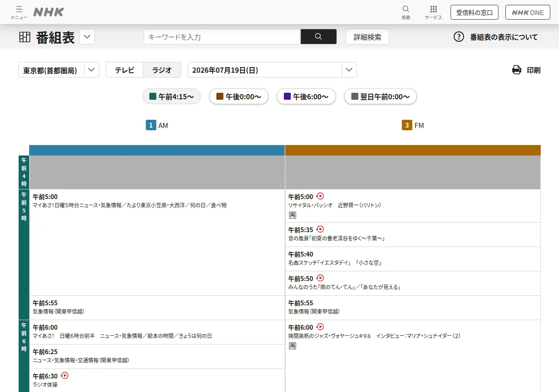Open 受信料の窓口 link
Screen dimensions: 559x392
click(475, 12)
